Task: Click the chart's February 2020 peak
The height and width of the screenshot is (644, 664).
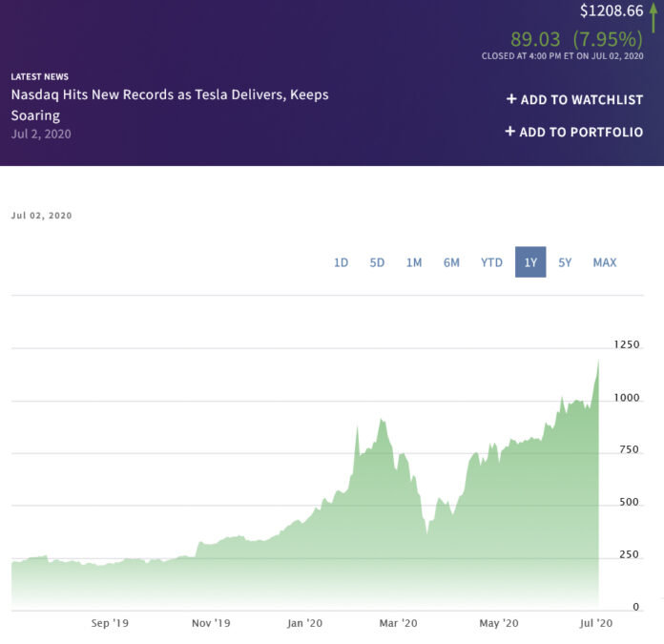Action: click(x=382, y=420)
